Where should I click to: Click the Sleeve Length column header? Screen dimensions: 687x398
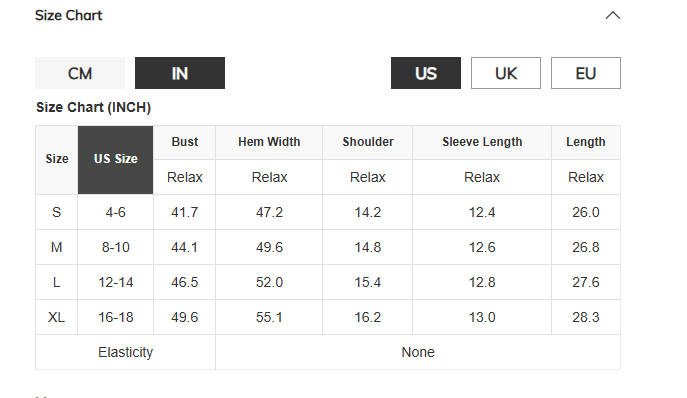click(x=482, y=142)
